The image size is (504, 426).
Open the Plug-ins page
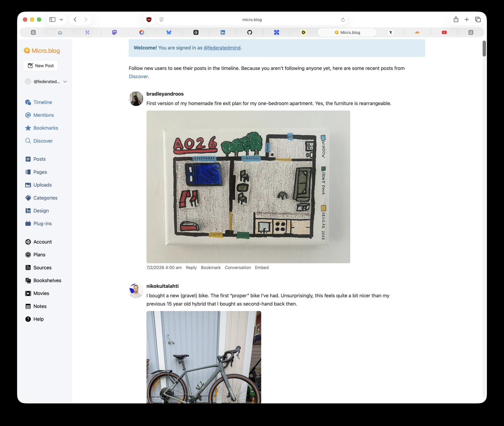(38, 224)
